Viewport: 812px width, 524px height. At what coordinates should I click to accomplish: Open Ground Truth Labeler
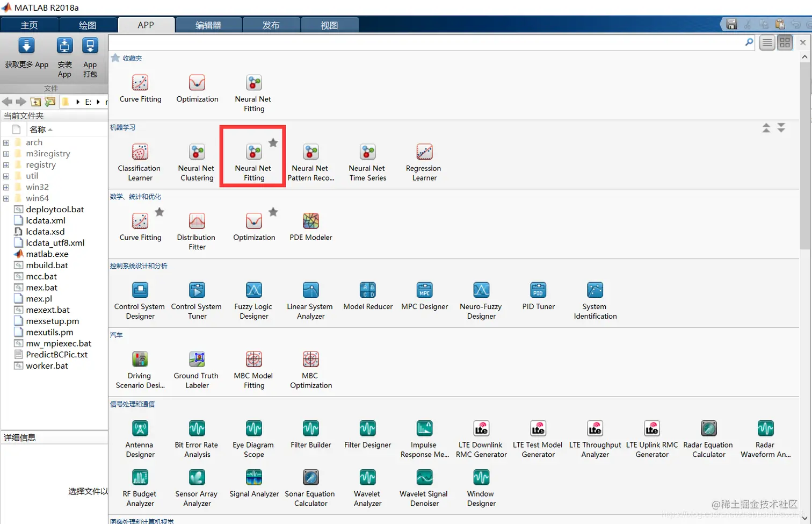(197, 370)
